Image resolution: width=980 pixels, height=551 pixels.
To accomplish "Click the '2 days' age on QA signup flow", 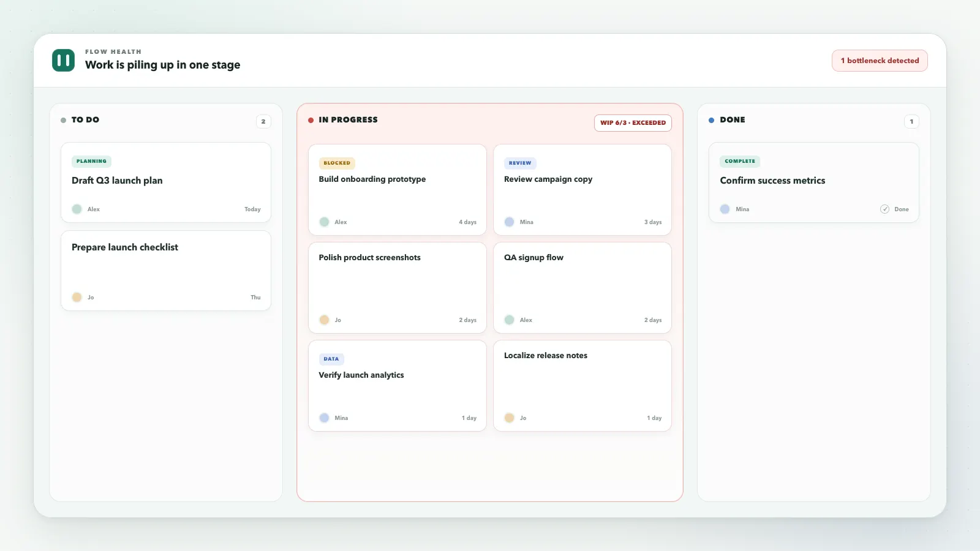I will (x=653, y=320).
